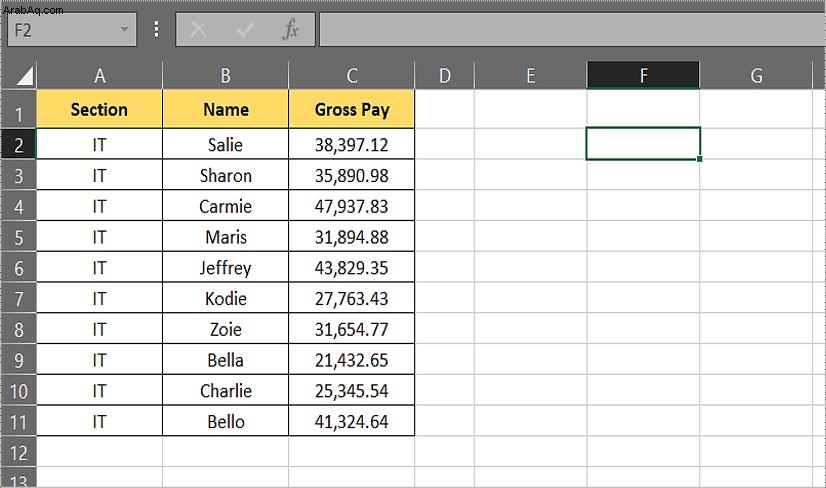The height and width of the screenshot is (488, 826).
Task: Select column A header
Action: [x=100, y=75]
